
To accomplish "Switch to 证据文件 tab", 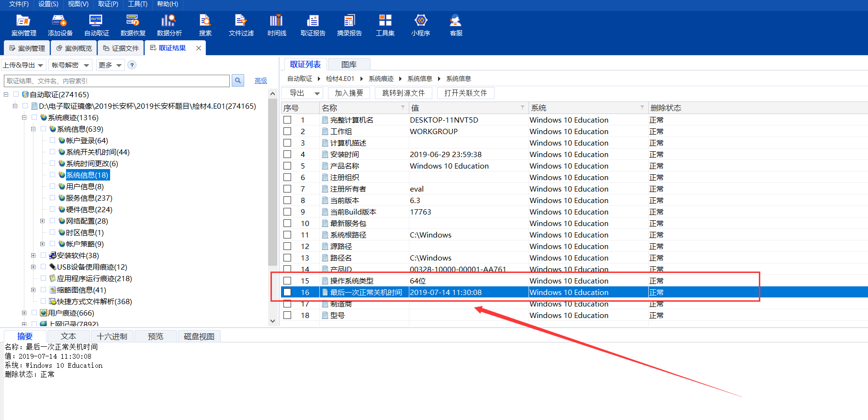I will point(121,48).
